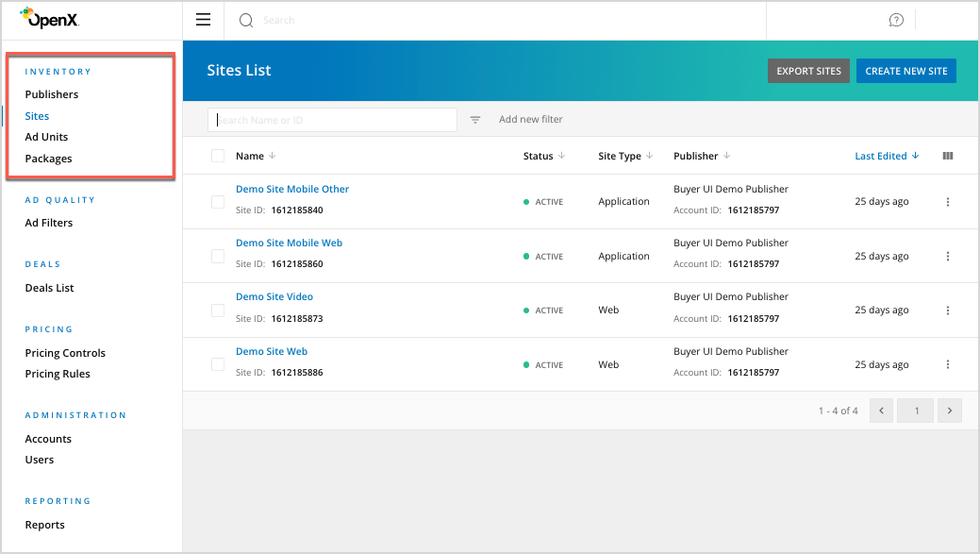This screenshot has height=554, width=980.
Task: Click Buyer UI Demo Publisher in Demo Site Web row
Action: click(731, 351)
